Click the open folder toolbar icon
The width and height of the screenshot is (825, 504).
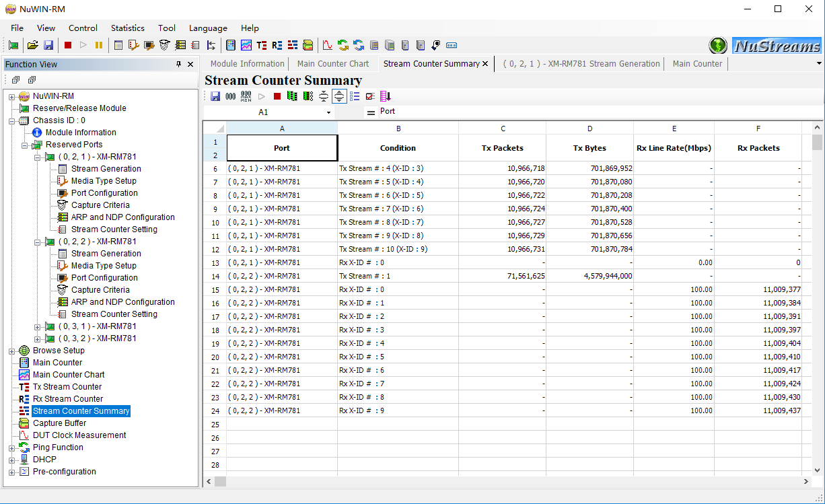[32, 45]
